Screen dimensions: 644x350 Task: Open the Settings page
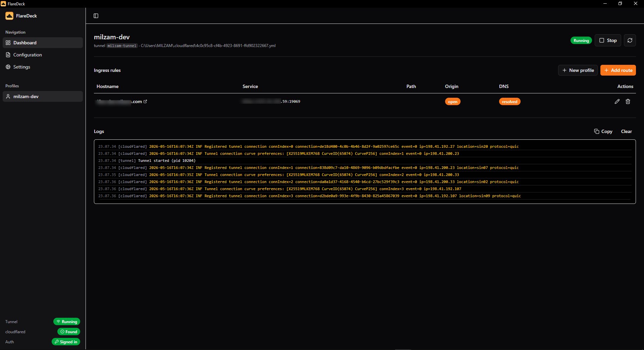43,67
